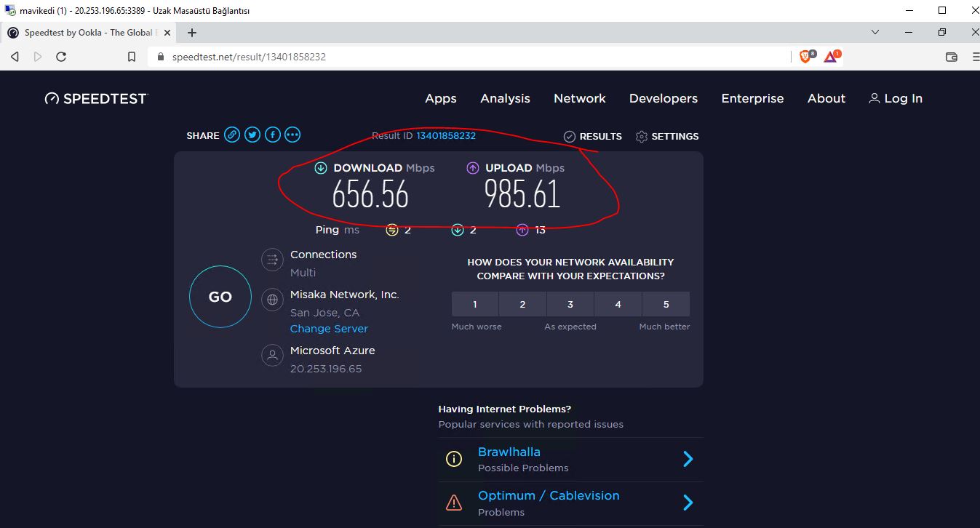The image size is (980, 528).
Task: Click the Log In link
Action: point(896,98)
